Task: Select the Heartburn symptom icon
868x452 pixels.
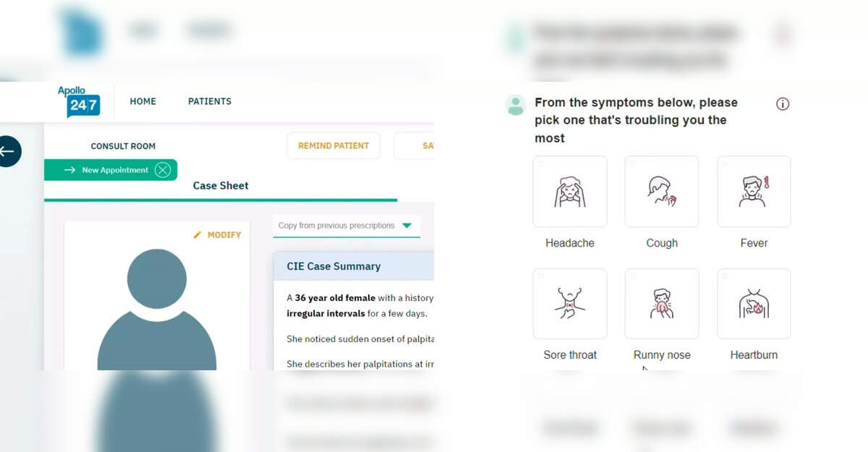Action: [x=754, y=304]
